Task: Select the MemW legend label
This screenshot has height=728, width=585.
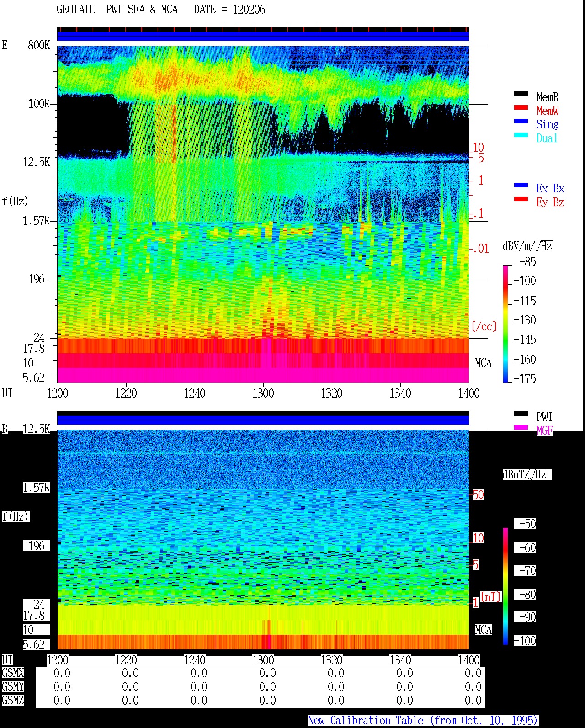Action: click(548, 111)
